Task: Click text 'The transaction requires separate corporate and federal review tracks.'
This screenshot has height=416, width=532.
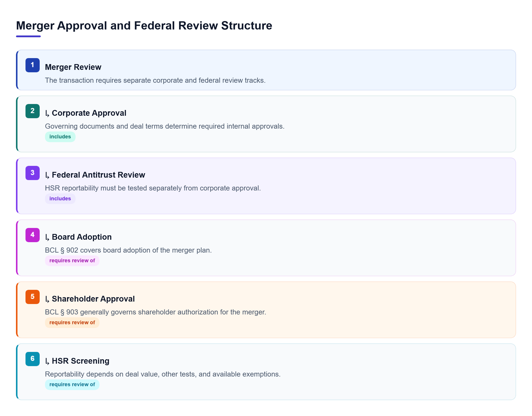Action: [x=155, y=80]
